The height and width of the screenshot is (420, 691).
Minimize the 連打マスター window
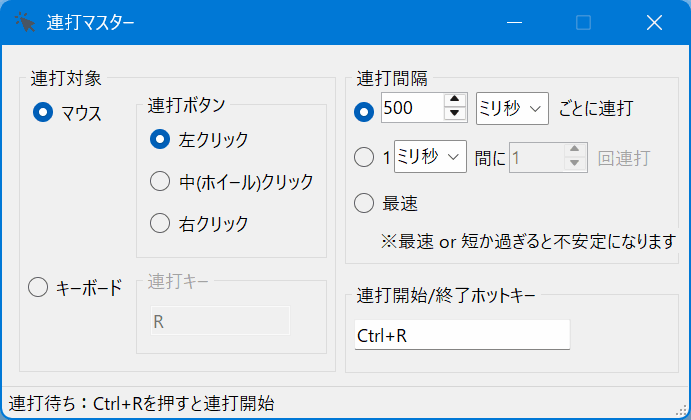point(514,22)
